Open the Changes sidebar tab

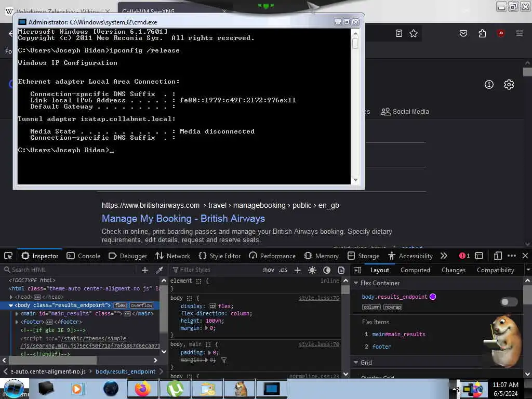tap(453, 270)
